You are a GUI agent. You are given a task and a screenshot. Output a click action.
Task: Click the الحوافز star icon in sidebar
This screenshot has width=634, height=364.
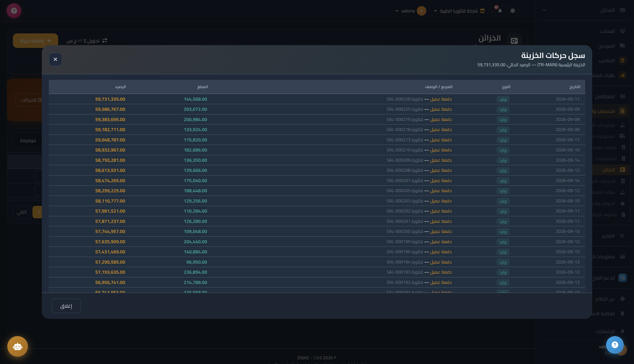coord(622,203)
